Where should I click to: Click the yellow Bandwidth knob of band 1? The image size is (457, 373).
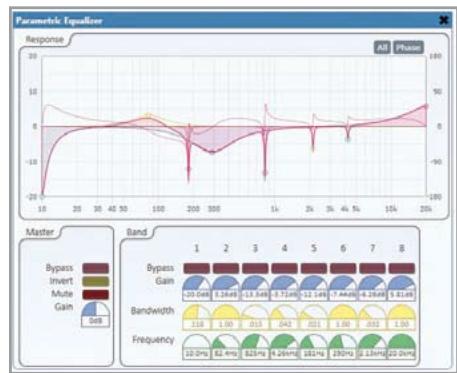coord(197,311)
